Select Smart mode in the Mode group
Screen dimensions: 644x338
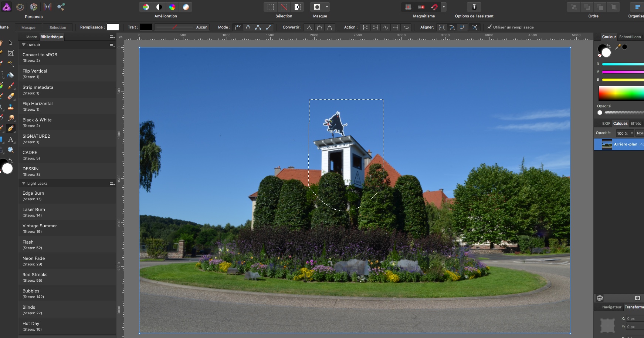[248, 27]
